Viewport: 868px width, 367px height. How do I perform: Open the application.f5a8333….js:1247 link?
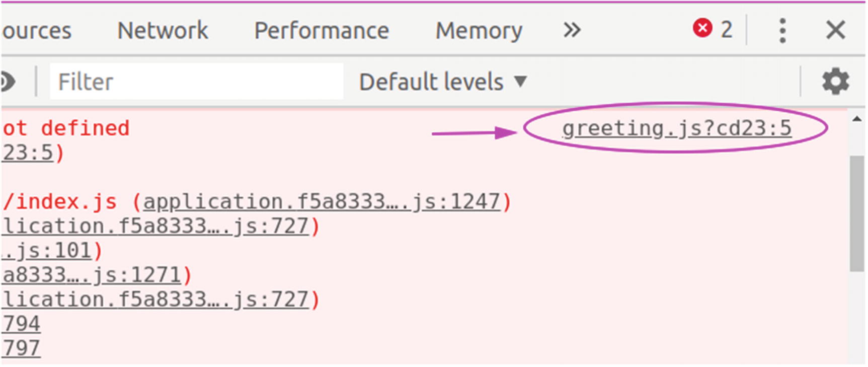[x=322, y=202]
